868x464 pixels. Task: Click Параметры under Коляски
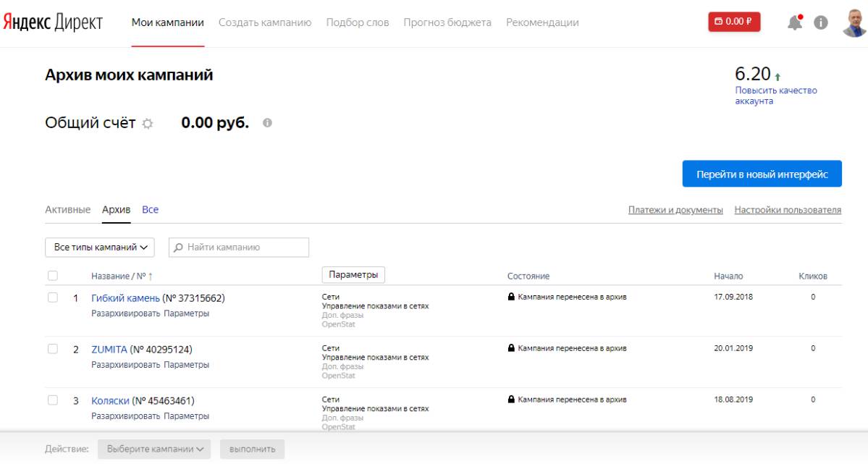(187, 416)
